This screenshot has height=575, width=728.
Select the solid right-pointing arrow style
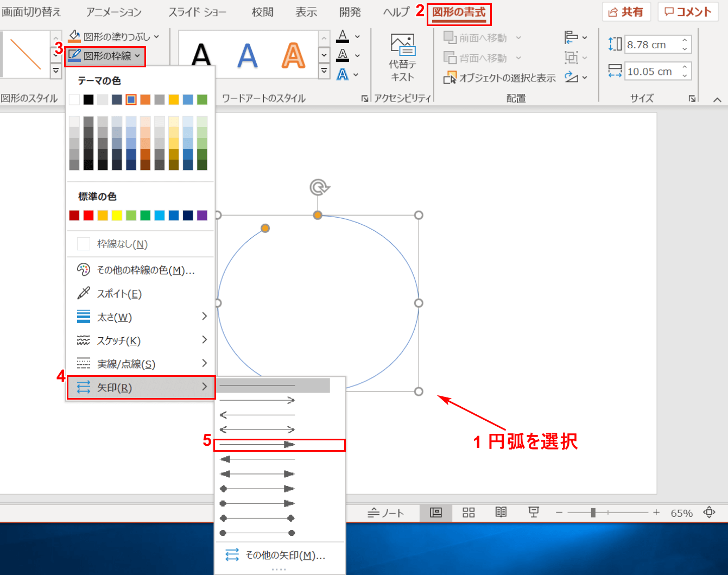tap(280, 445)
